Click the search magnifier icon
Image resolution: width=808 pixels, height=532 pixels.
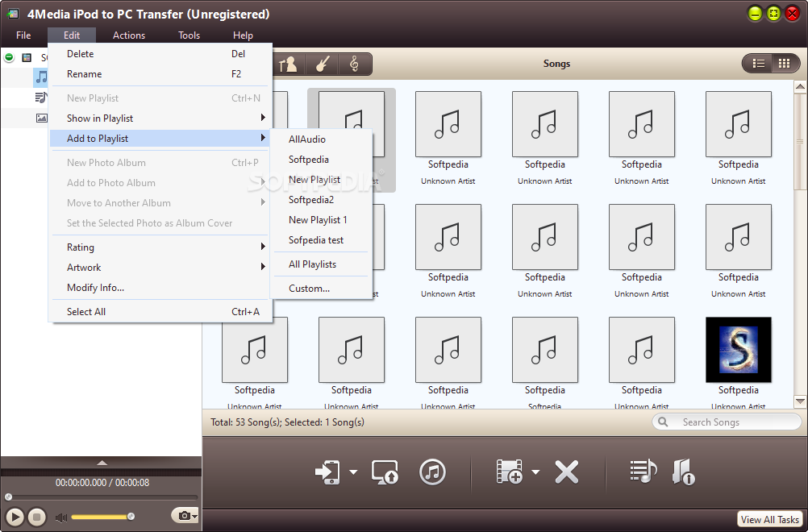[663, 422]
